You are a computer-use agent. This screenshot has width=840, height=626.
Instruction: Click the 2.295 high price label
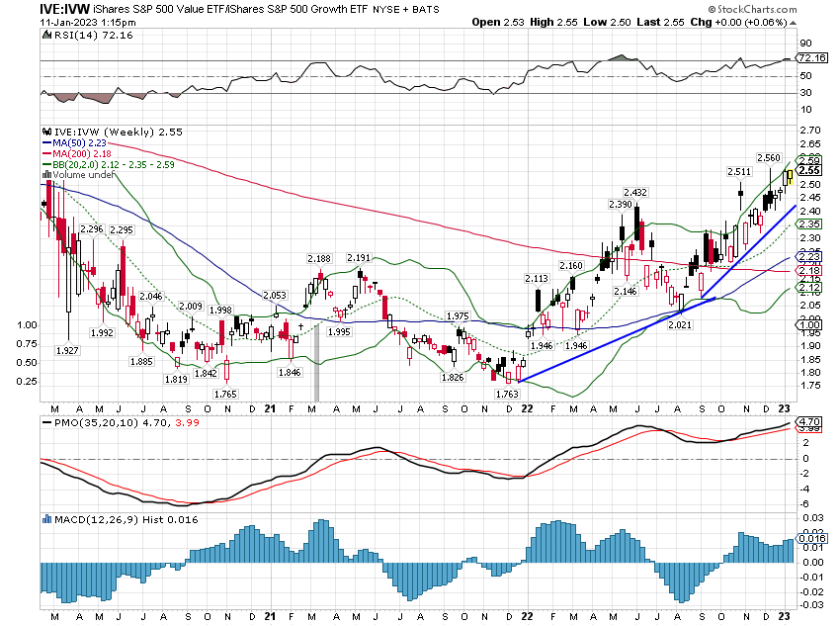click(x=122, y=229)
